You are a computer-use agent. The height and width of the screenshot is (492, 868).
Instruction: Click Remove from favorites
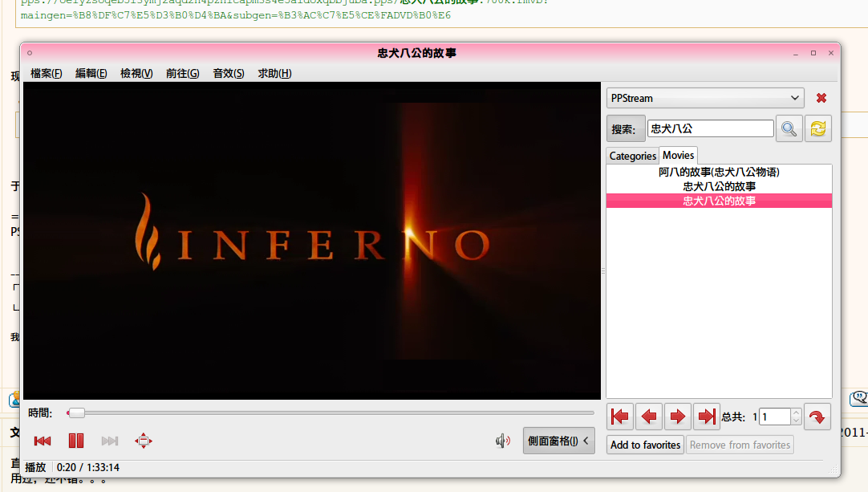(740, 445)
